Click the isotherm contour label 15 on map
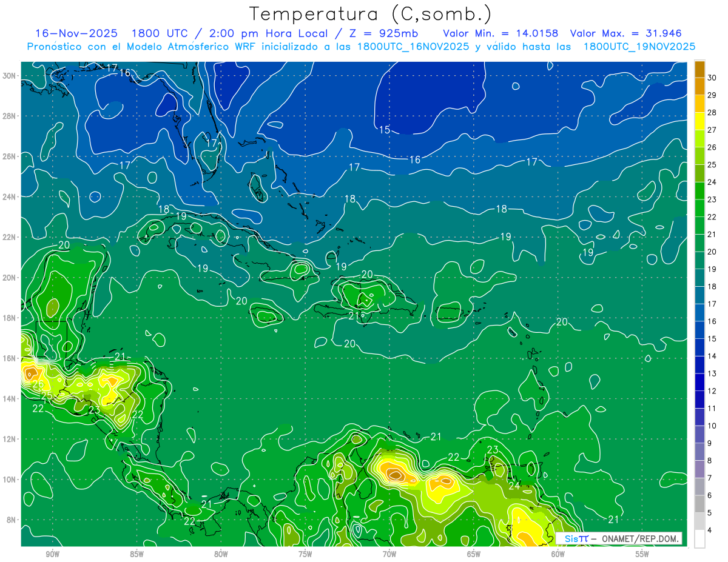Viewport: 728px width, 562px height. click(385, 130)
